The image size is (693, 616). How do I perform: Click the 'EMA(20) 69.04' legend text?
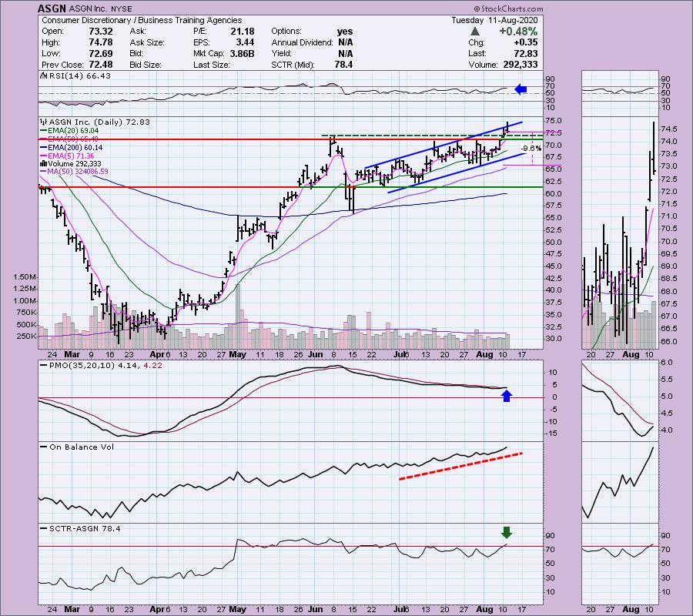pyautogui.click(x=73, y=131)
